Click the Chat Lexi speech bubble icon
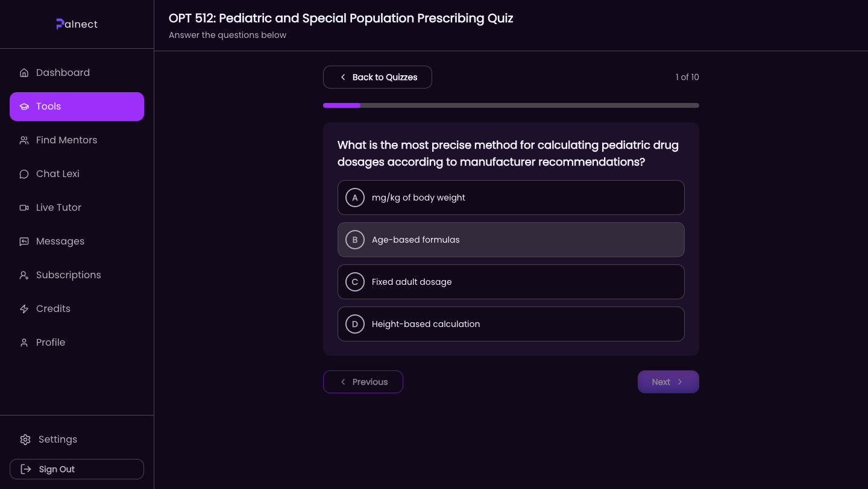The width and height of the screenshot is (868, 489). (24, 174)
